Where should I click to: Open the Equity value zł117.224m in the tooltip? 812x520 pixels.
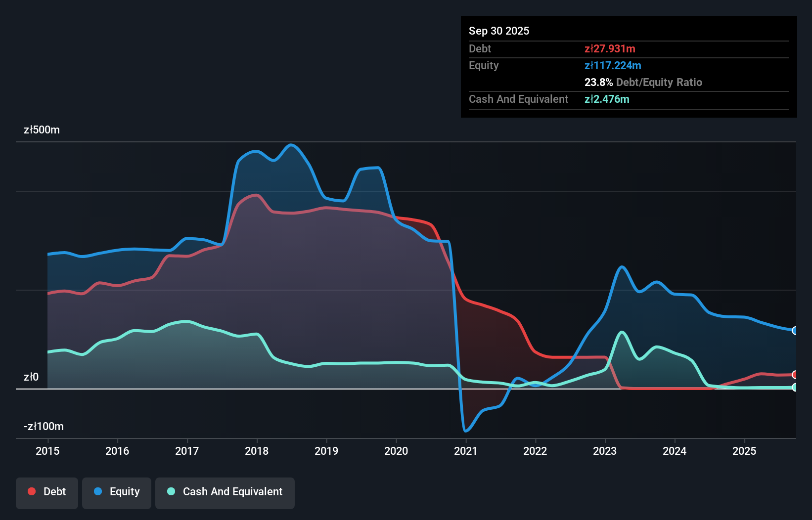click(613, 65)
